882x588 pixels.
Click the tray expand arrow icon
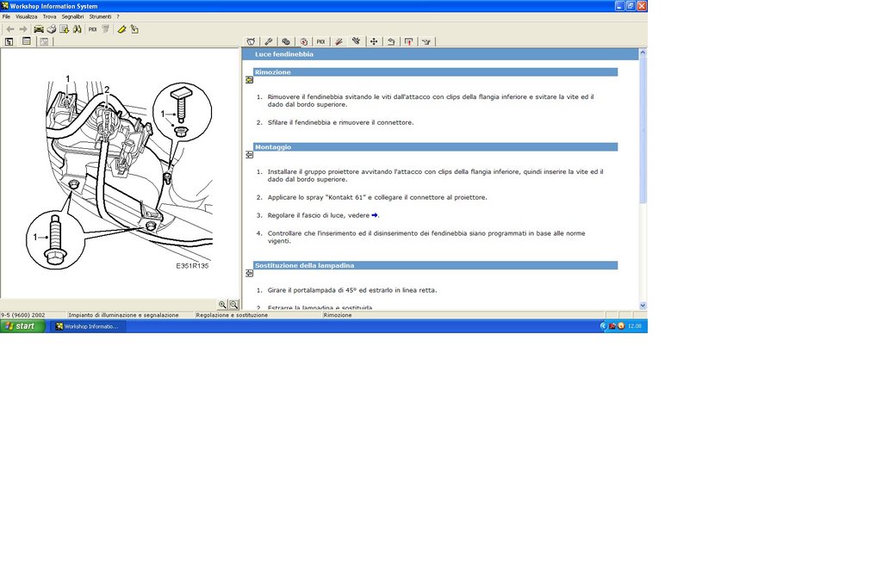point(603,326)
